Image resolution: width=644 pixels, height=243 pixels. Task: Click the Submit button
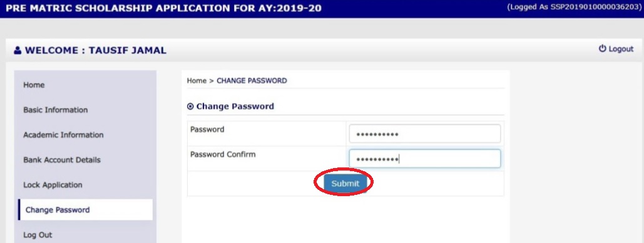(x=345, y=184)
